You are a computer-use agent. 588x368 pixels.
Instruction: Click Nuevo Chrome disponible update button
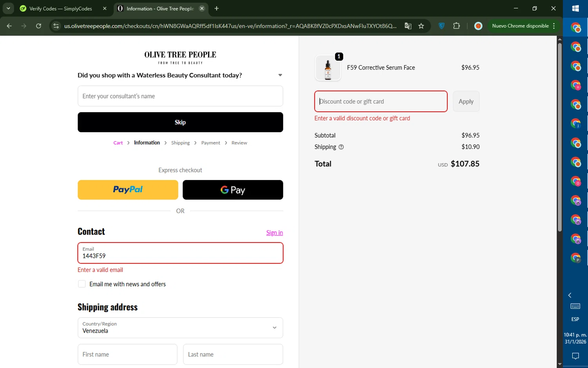click(x=520, y=26)
